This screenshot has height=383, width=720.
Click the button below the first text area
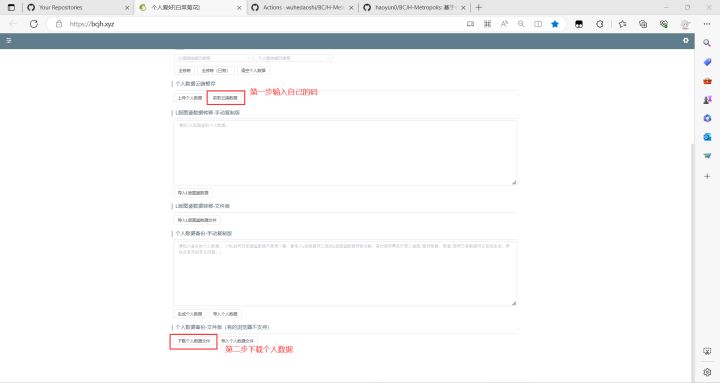(193, 193)
